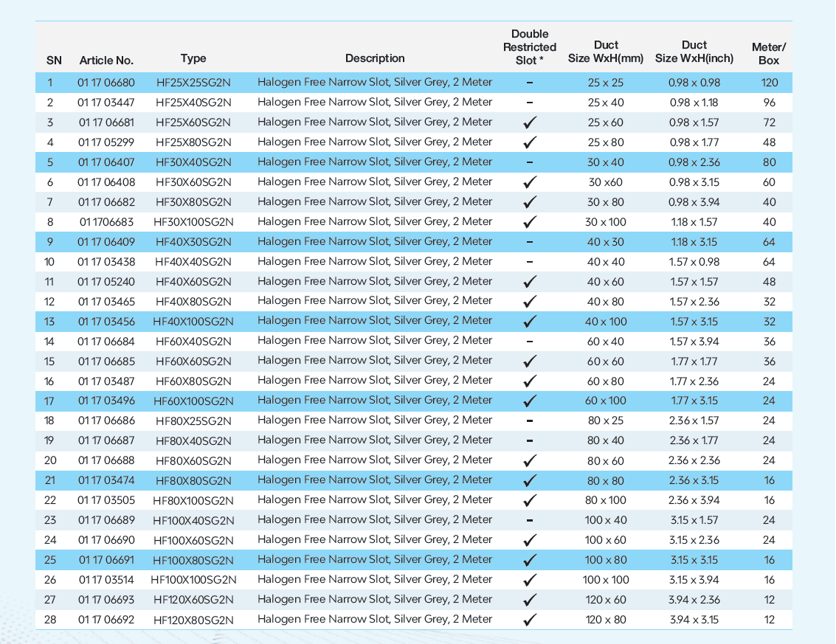Click the 'Duct Size WxH(inch)' header
836x644 pixels.
click(x=694, y=52)
